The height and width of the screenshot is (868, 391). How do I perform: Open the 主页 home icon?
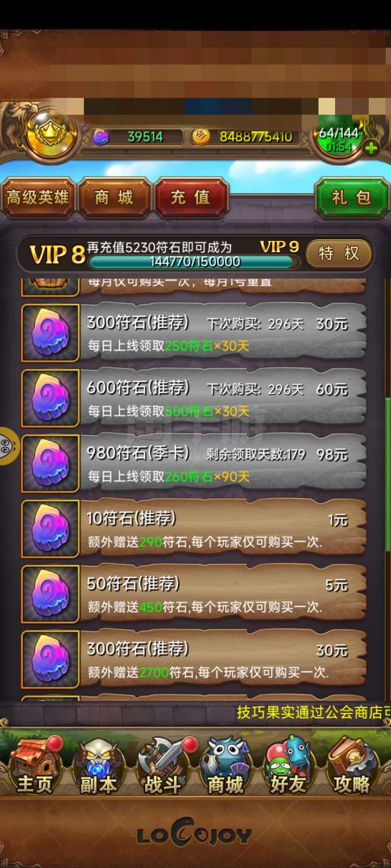tap(35, 765)
